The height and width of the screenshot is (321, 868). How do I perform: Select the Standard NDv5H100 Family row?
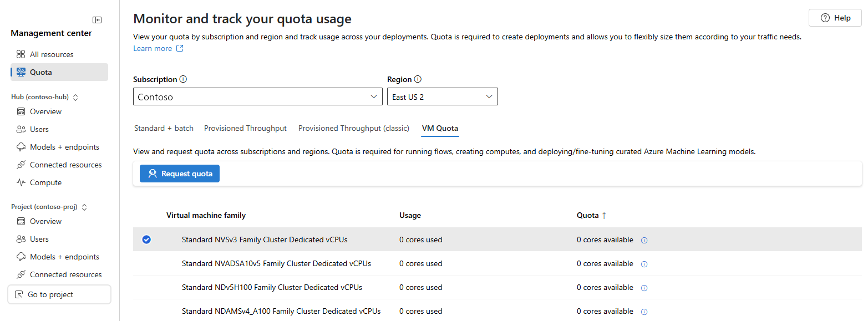272,287
